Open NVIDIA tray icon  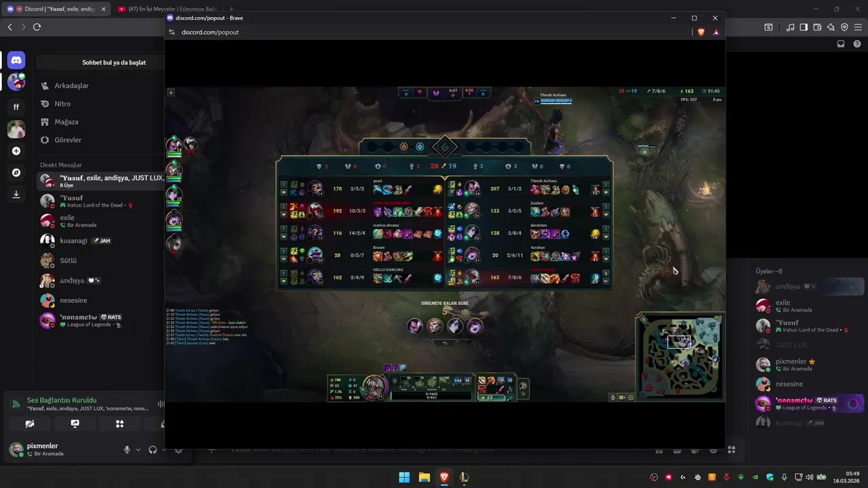point(755,477)
